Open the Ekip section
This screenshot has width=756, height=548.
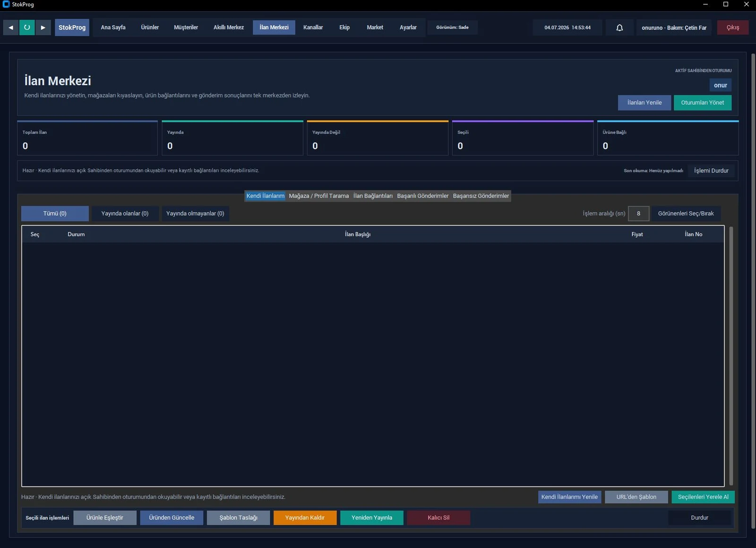click(x=344, y=27)
